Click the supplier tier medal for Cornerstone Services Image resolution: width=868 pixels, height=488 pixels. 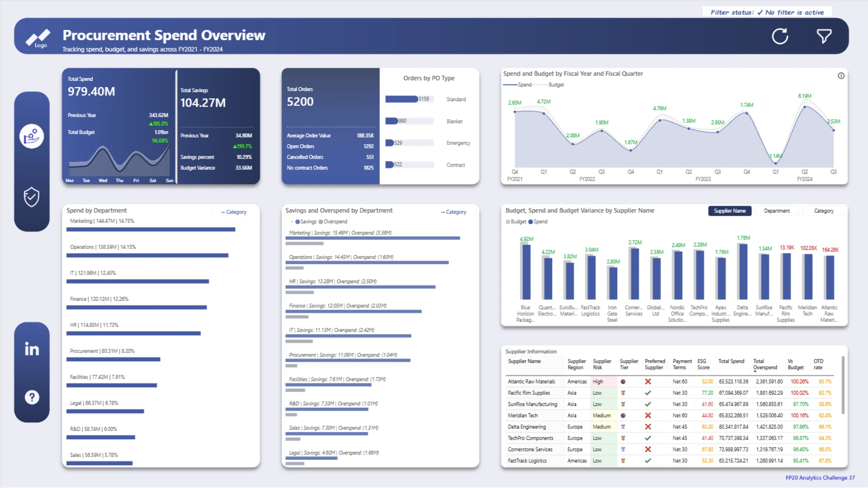click(623, 449)
